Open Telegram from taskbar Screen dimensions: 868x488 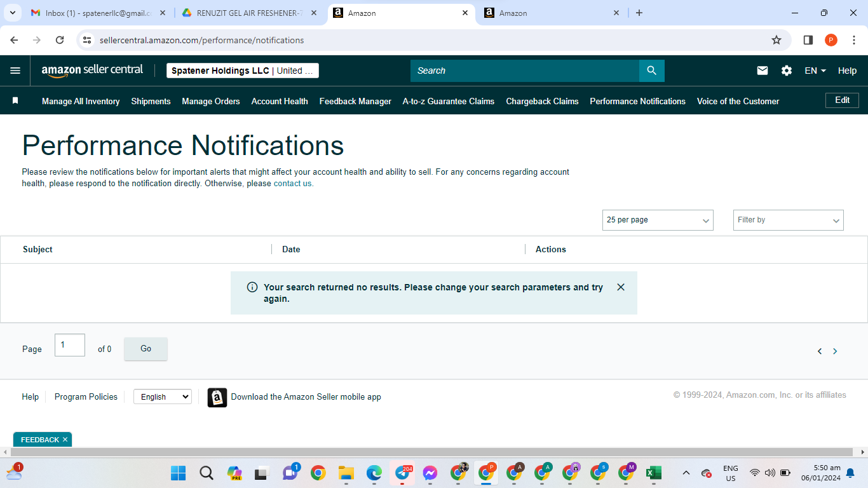click(402, 473)
